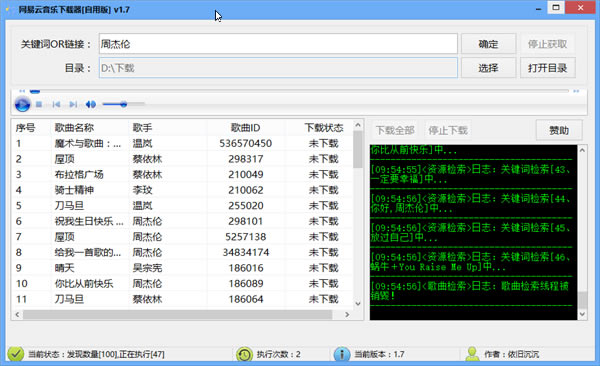This screenshot has width=600, height=366.
Task: Sort by the 序号 column header
Action: [x=31, y=127]
